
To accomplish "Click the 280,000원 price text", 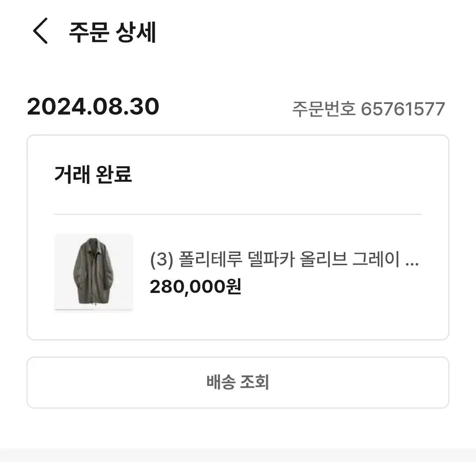I will (x=196, y=286).
